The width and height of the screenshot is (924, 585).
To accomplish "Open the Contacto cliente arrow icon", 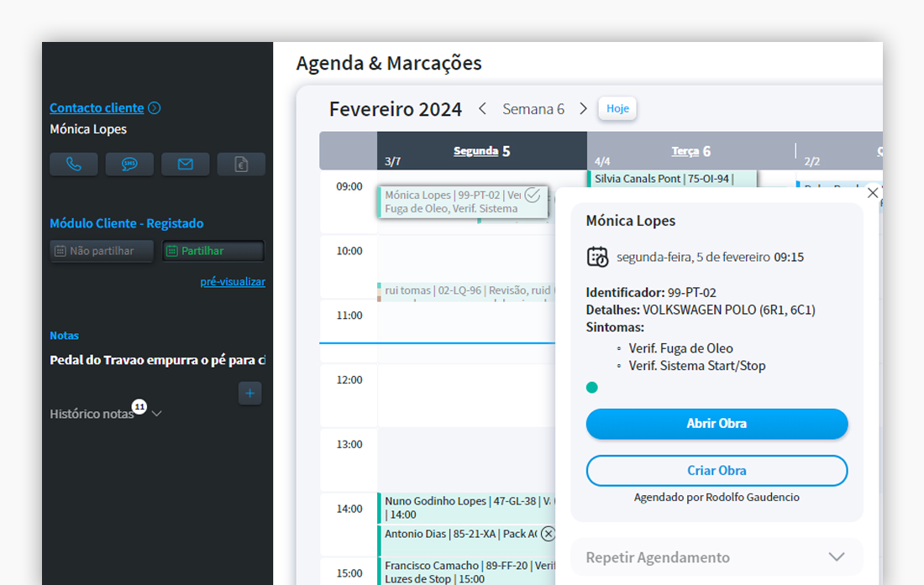I will coord(155,107).
